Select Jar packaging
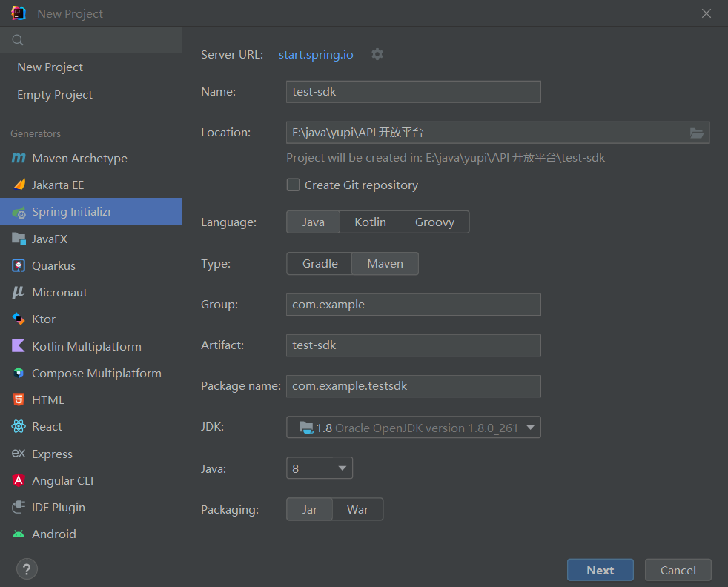This screenshot has width=728, height=587. point(310,509)
